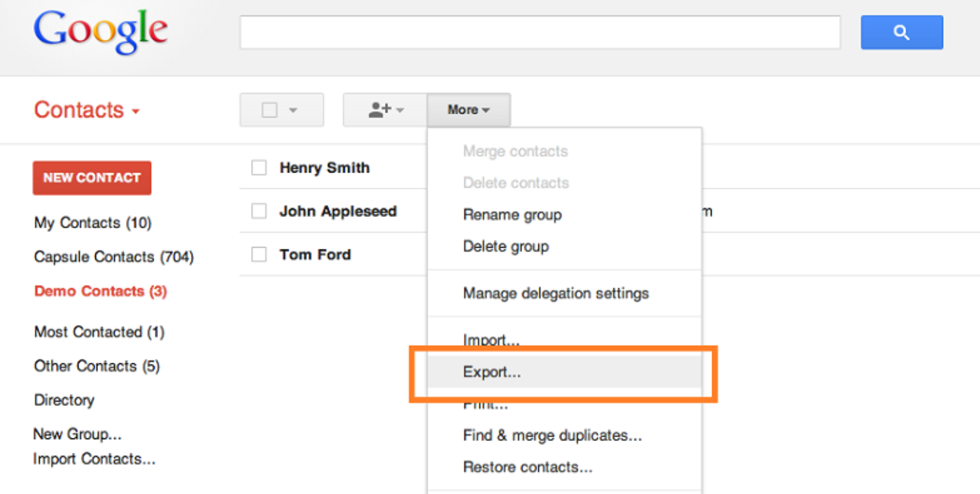980x494 pixels.
Task: Open Henry Smith contact name
Action: tap(325, 168)
